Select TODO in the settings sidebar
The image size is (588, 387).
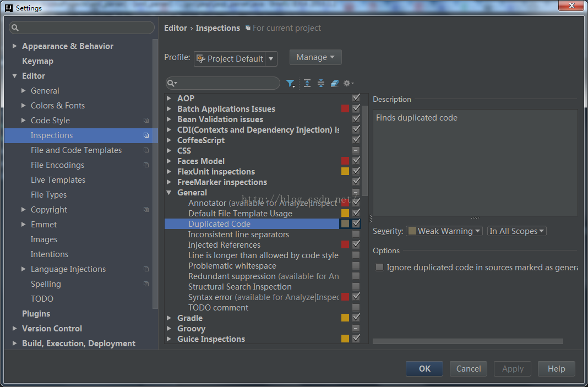point(42,299)
